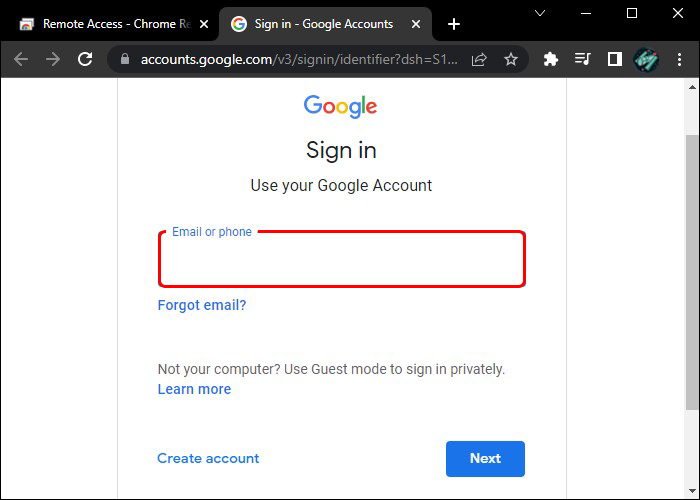Share this page using the share icon
Viewport: 700px width, 500px height.
click(479, 60)
